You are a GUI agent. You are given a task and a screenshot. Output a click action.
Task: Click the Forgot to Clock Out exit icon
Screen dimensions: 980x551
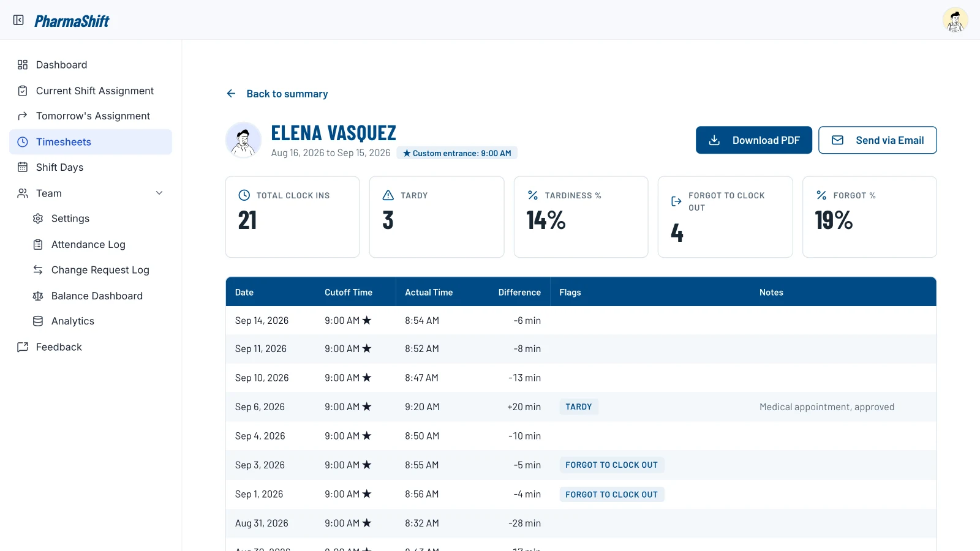pos(677,201)
